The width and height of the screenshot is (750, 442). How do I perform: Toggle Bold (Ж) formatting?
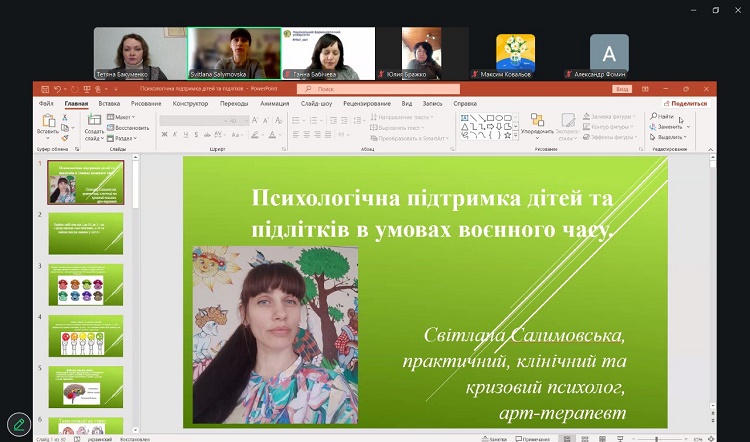(163, 133)
